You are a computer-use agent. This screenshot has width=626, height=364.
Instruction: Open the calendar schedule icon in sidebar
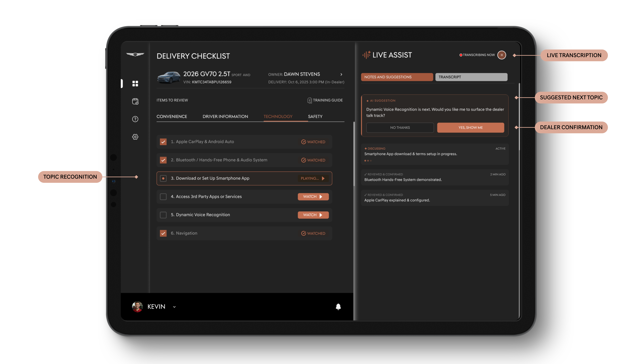click(135, 101)
